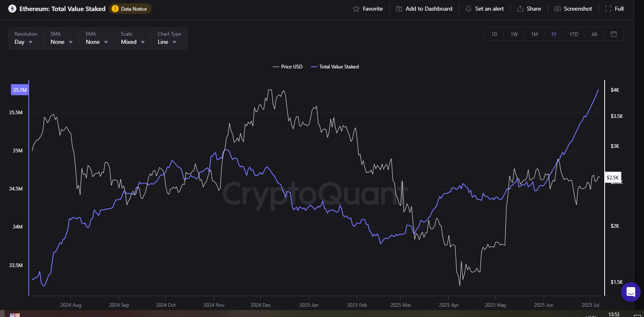The image size is (644, 317).
Task: Click the Favorite star icon
Action: 356,9
